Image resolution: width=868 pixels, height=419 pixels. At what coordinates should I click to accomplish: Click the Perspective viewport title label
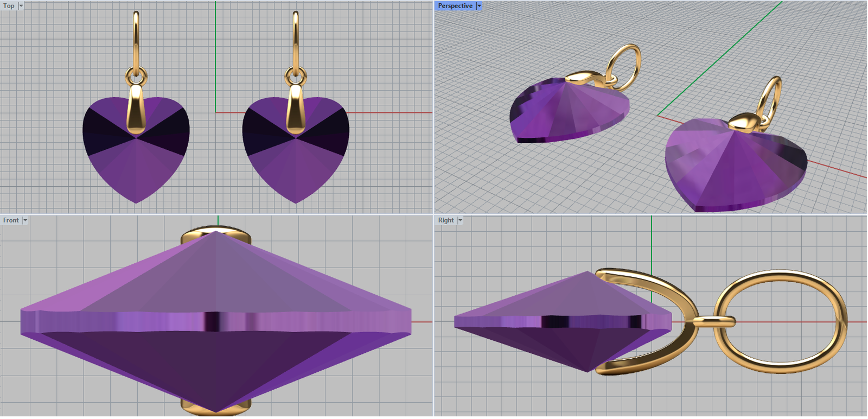pos(455,6)
